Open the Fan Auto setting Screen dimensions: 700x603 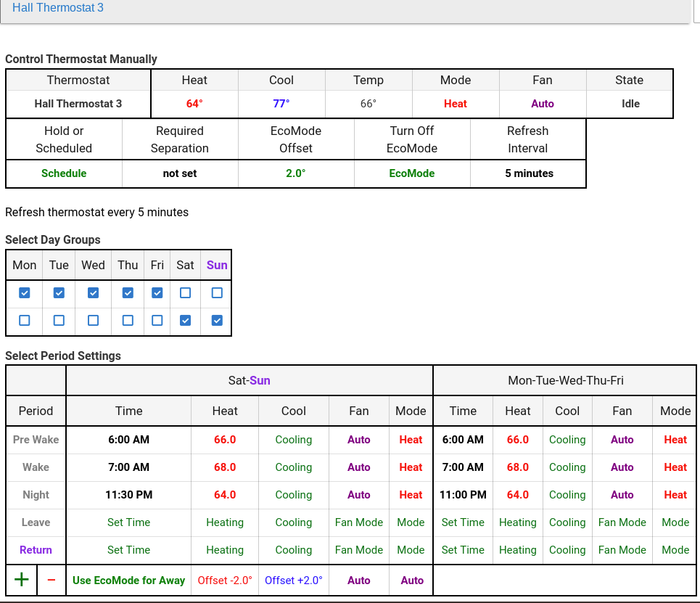543,103
